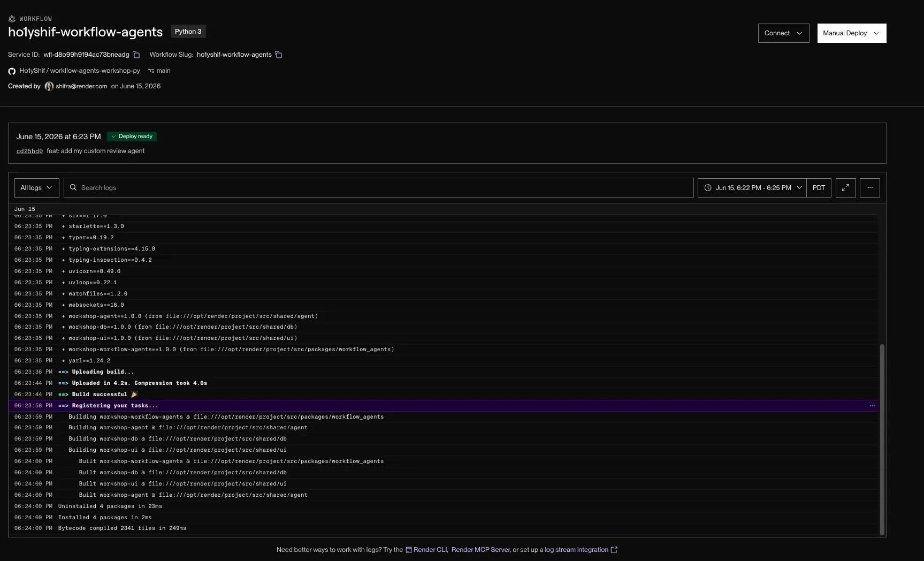Select the 'typing-extensions==4.15.0' log line

click(443, 249)
